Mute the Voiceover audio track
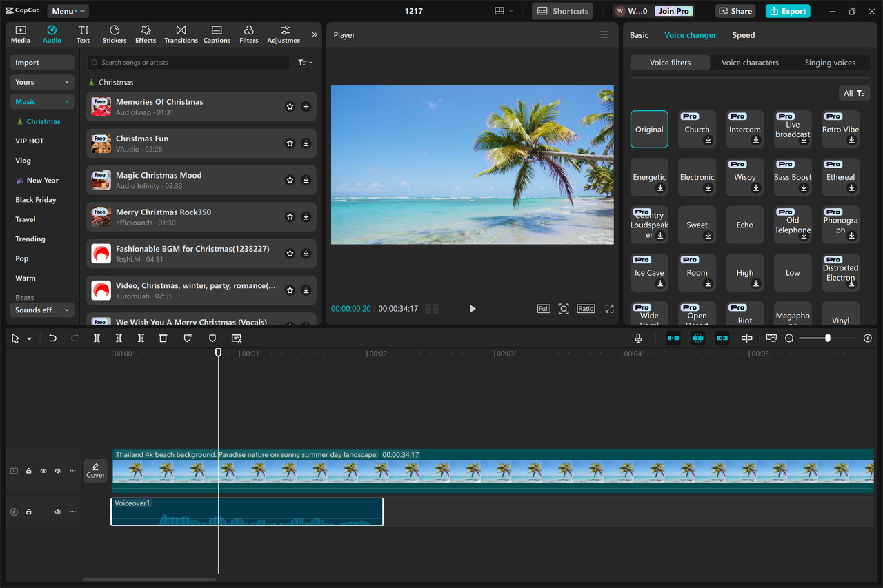This screenshot has height=588, width=883. coord(58,512)
